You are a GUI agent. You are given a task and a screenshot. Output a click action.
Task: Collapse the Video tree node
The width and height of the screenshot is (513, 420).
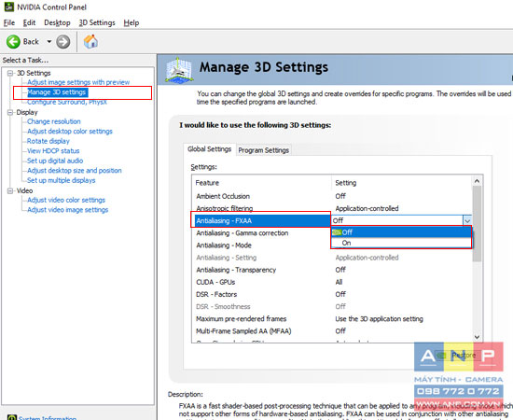[10, 190]
